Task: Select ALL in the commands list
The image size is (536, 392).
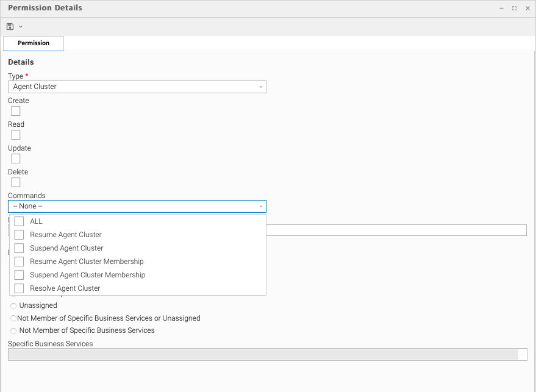Action: point(19,221)
